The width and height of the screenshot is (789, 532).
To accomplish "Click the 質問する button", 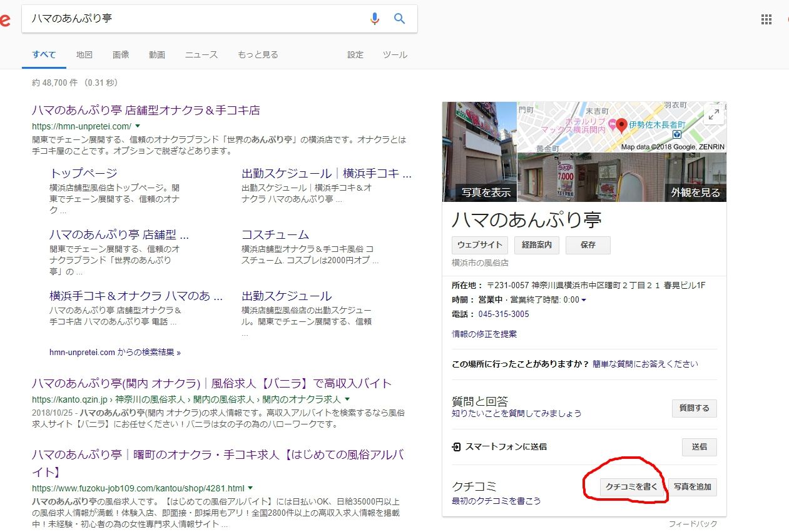I will [694, 408].
